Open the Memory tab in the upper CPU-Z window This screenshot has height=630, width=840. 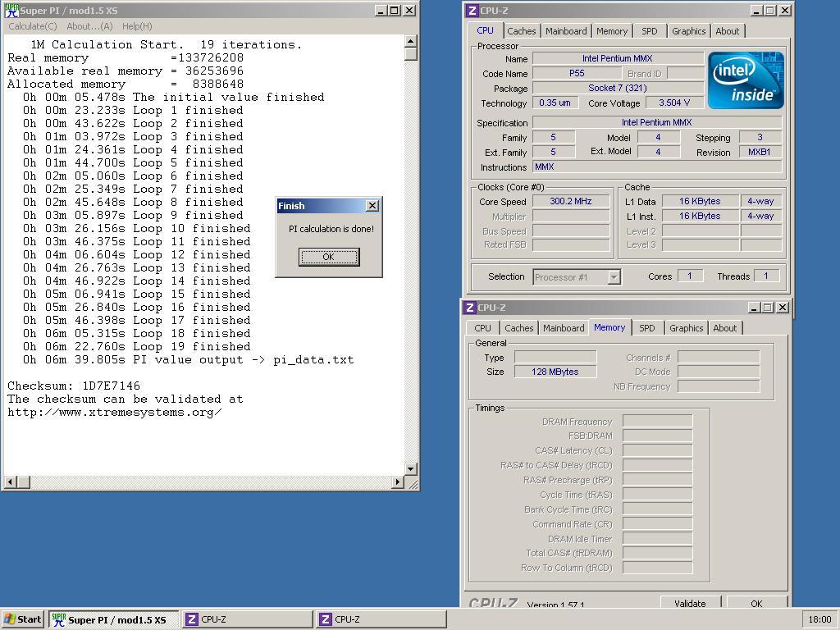pos(612,31)
